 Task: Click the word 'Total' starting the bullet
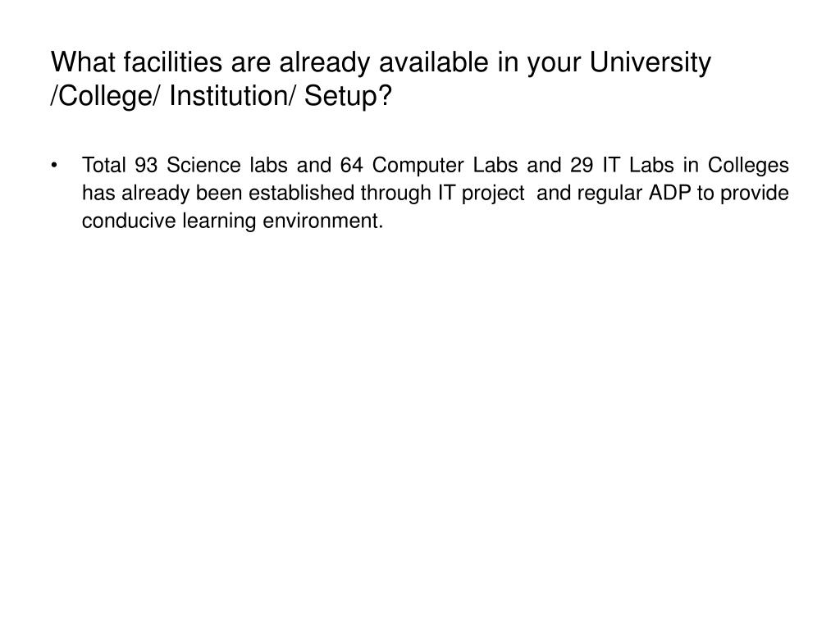click(104, 165)
